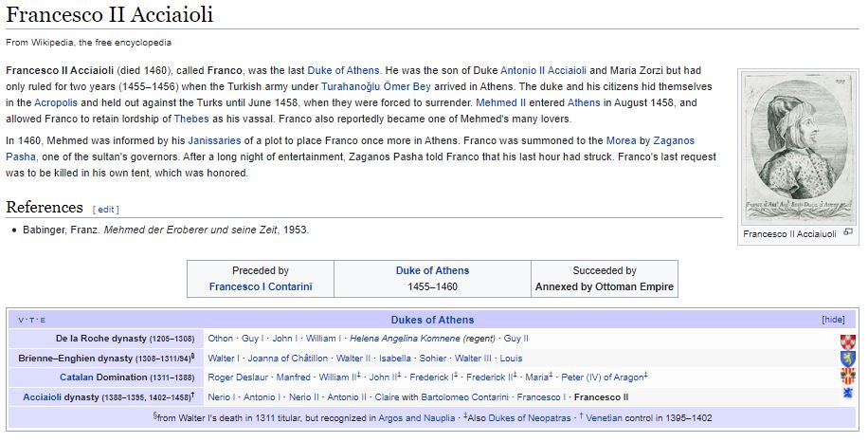
Task: Open the Manfred link
Action: [294, 378]
